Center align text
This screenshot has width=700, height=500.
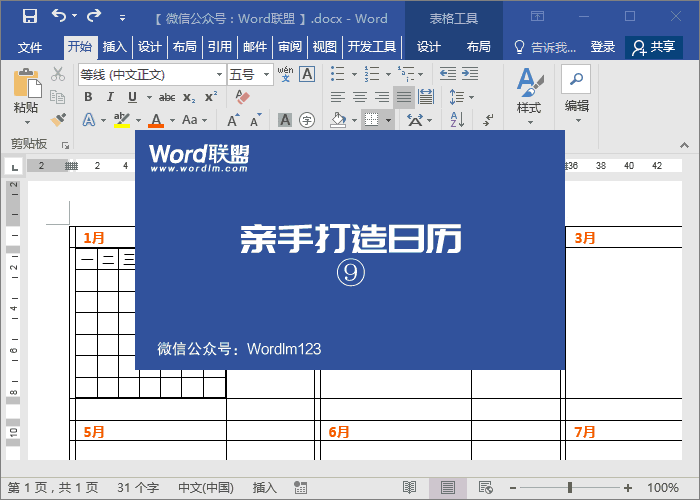(x=360, y=97)
